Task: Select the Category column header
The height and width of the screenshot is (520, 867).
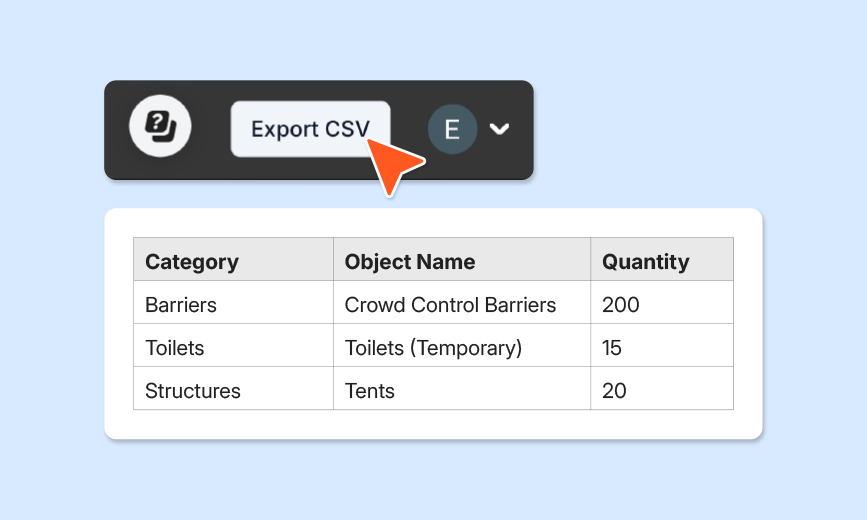Action: tap(233, 259)
